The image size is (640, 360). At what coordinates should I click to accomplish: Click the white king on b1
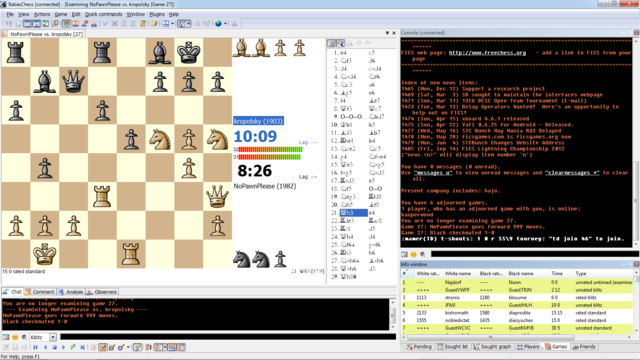point(44,254)
